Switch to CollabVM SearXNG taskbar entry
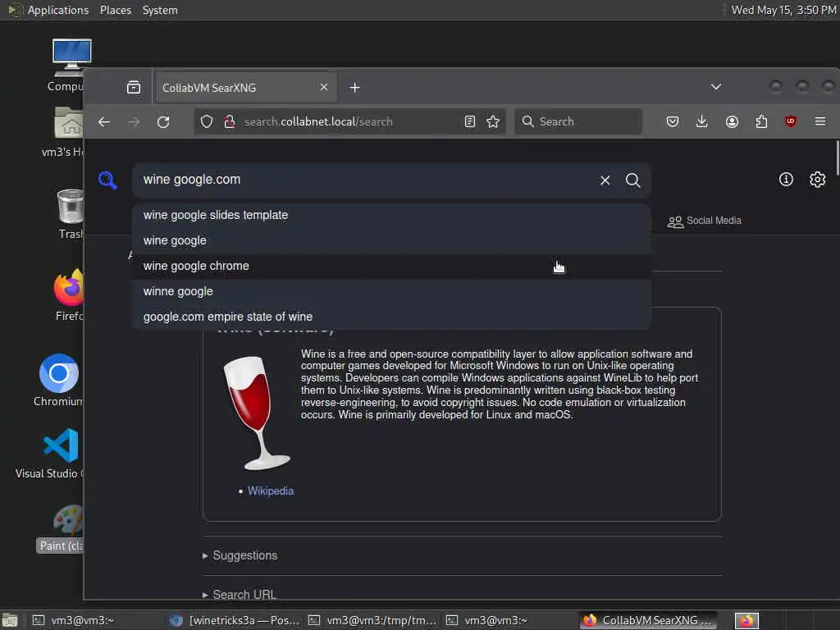 [x=648, y=620]
